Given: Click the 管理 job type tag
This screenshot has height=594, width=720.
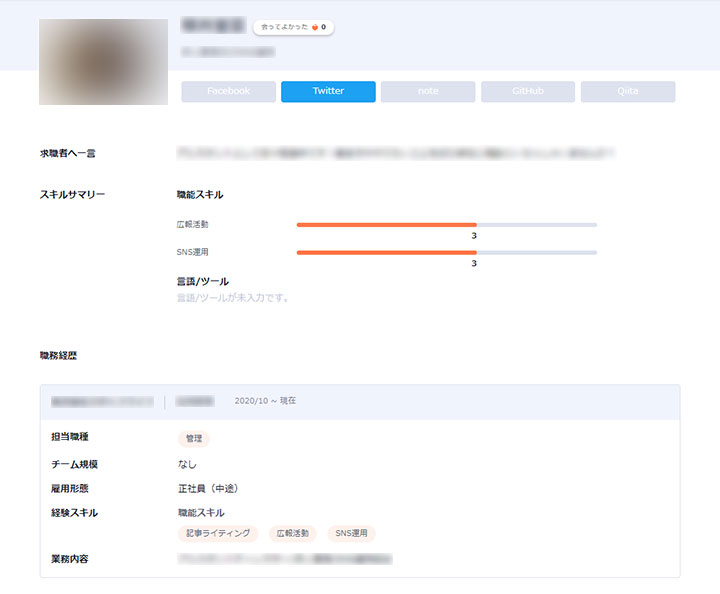Looking at the screenshot, I should tap(194, 438).
